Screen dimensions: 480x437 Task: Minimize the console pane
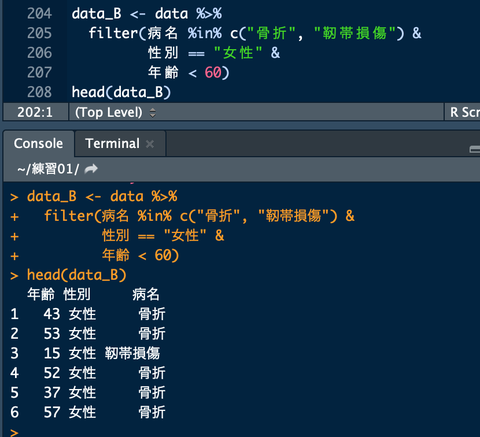(x=475, y=149)
